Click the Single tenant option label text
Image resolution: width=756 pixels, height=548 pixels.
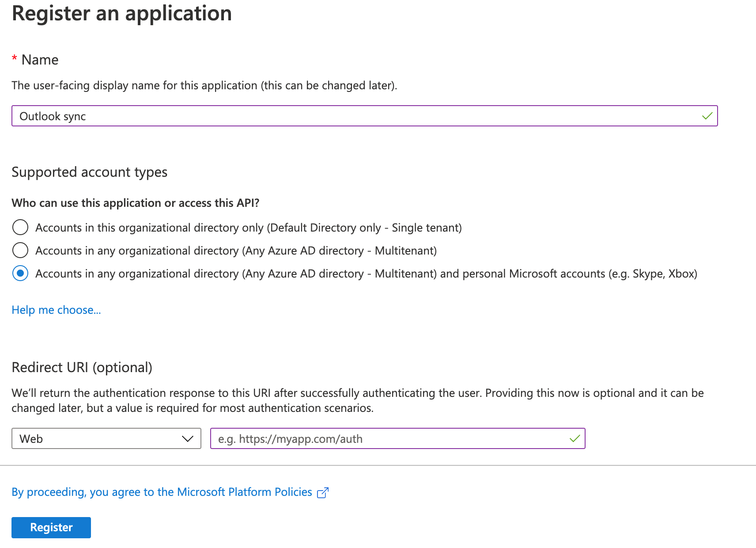pyautogui.click(x=248, y=228)
